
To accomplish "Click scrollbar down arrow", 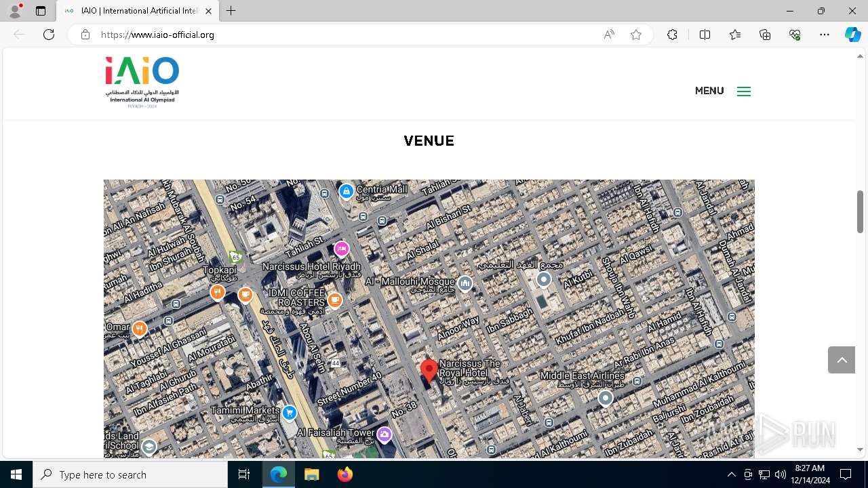I will (860, 449).
